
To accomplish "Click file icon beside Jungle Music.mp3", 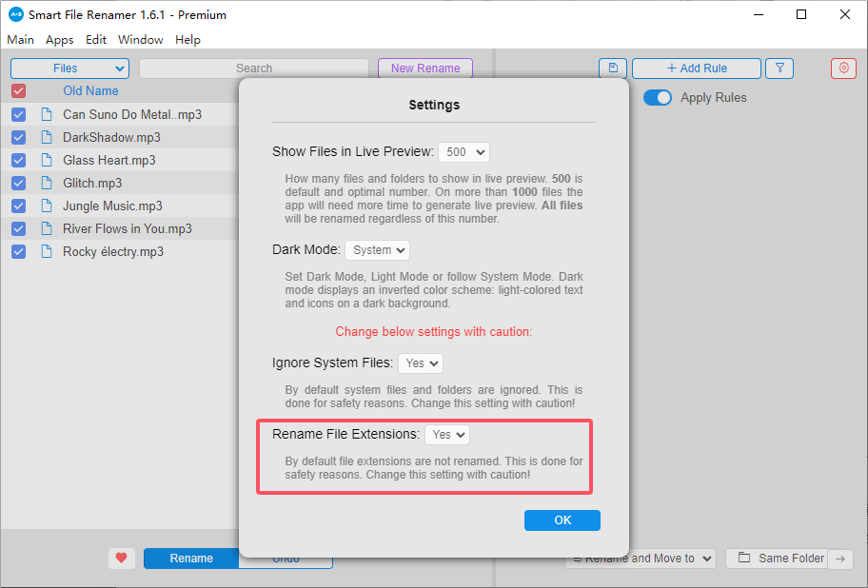I will click(47, 206).
